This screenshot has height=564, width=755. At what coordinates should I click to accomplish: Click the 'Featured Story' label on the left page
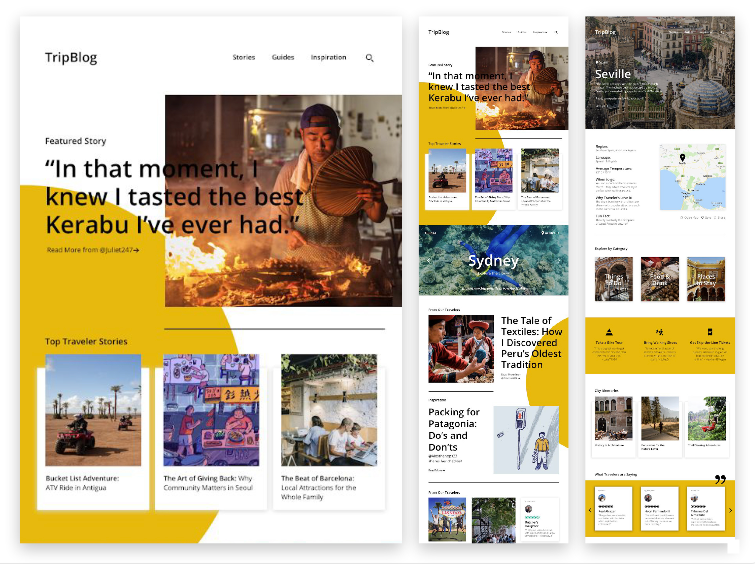[x=76, y=141]
